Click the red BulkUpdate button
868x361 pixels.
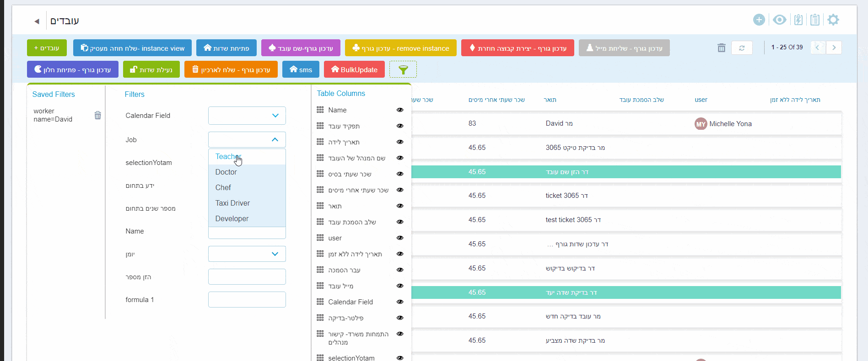click(354, 69)
